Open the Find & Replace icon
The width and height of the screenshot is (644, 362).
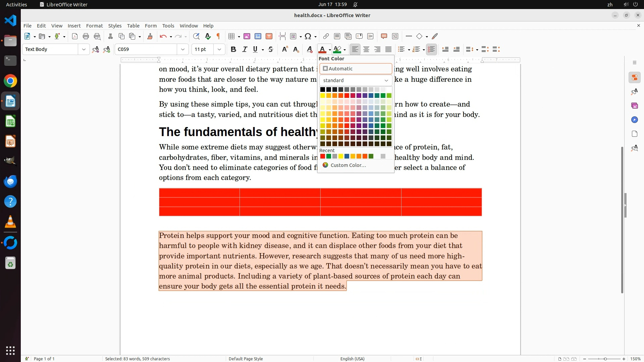pyautogui.click(x=196, y=37)
